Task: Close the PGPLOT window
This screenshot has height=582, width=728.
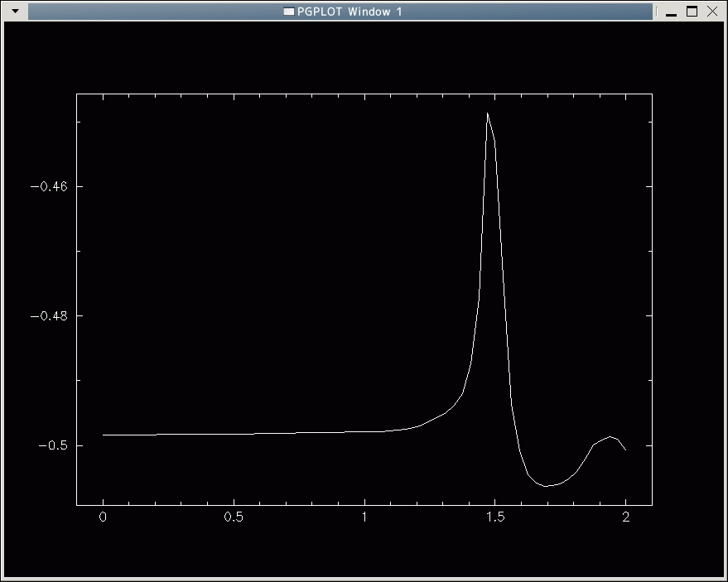Action: point(712,11)
